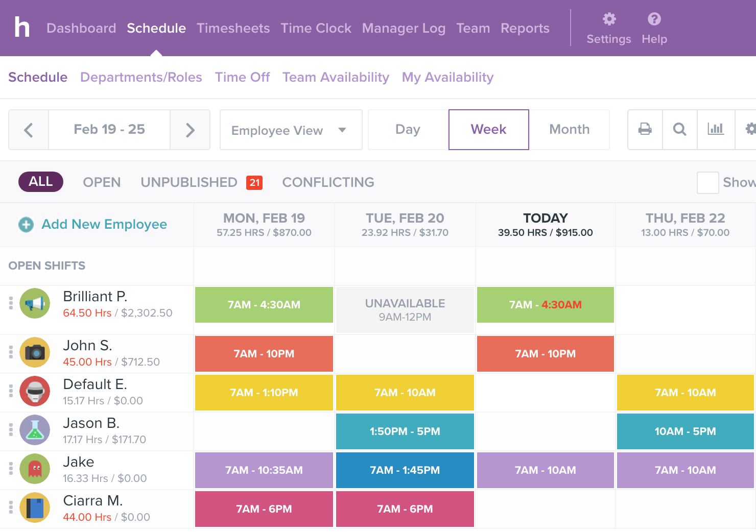Open the Timesheets menu item
This screenshot has height=532, width=756.
coord(233,28)
